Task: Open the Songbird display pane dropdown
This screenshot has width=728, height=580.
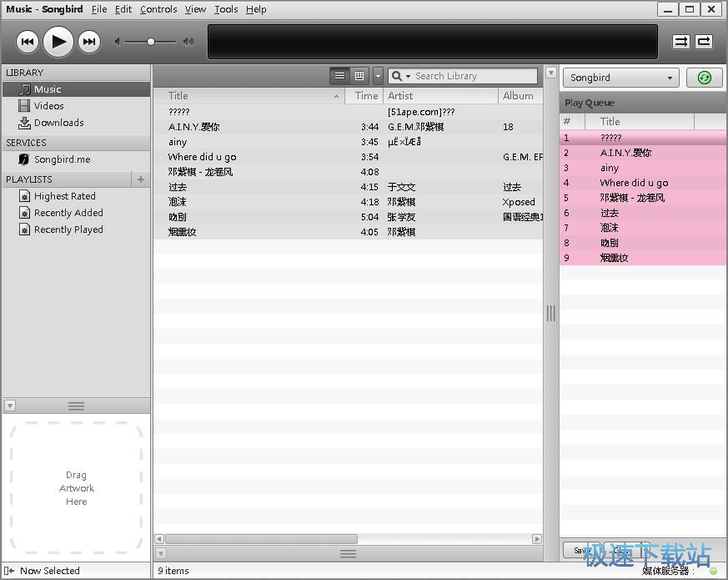Action: pos(621,78)
